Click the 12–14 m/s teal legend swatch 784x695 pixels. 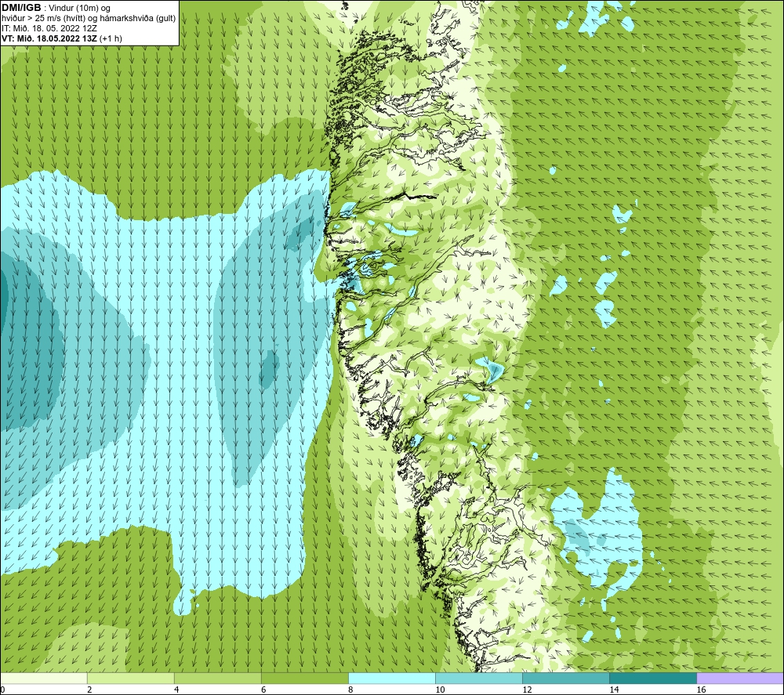(x=566, y=678)
